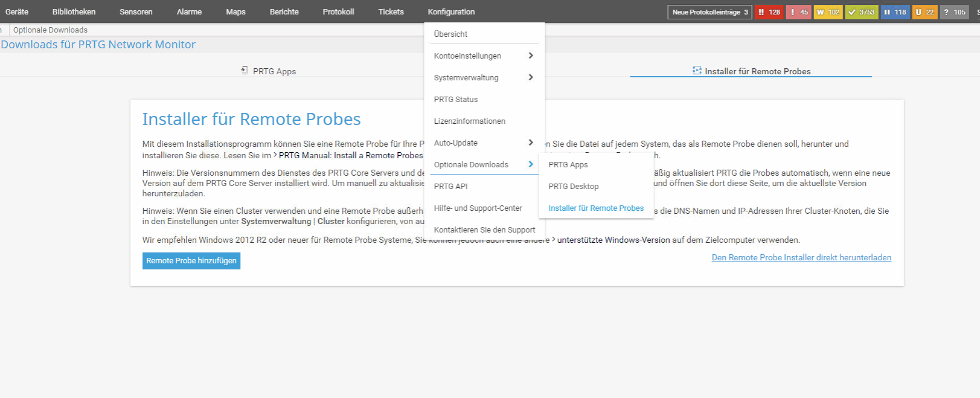Viewport: 980px width, 398px height.
Task: Expand the Kontoeinstellungen submenu arrow
Action: coord(531,56)
